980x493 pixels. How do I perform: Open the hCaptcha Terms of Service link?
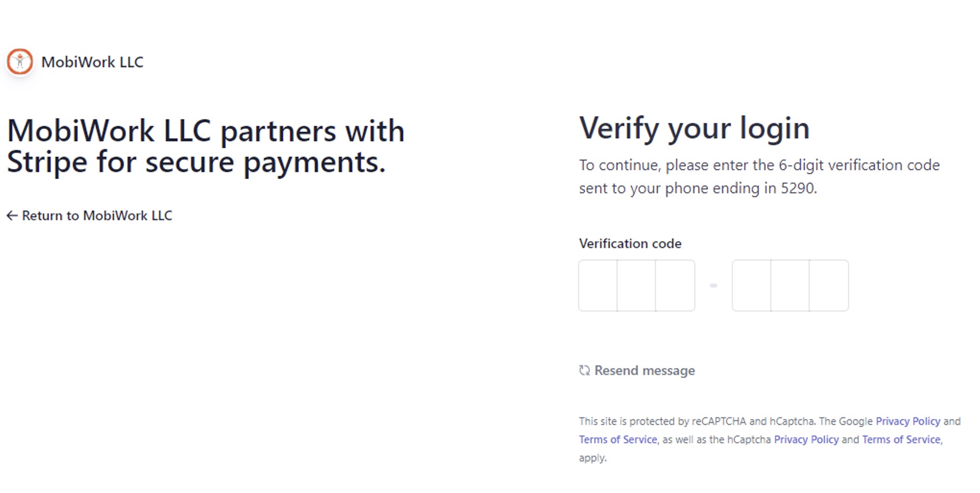(901, 440)
